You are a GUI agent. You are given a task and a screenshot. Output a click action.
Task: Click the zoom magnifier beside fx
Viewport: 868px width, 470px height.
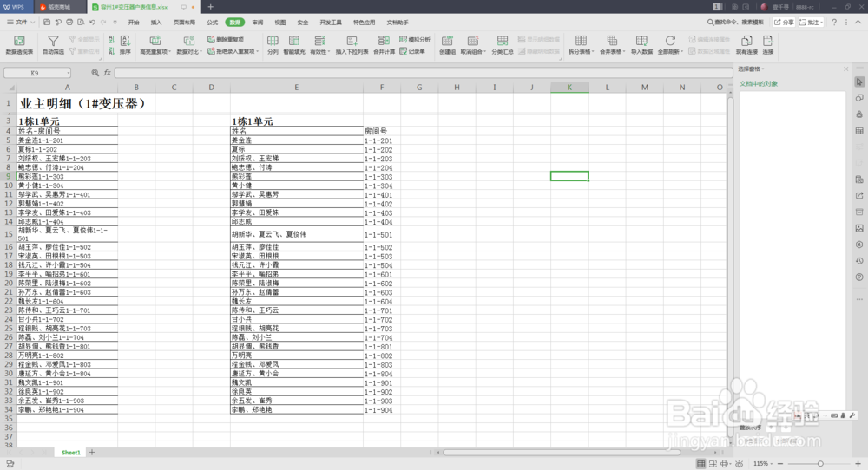point(95,73)
